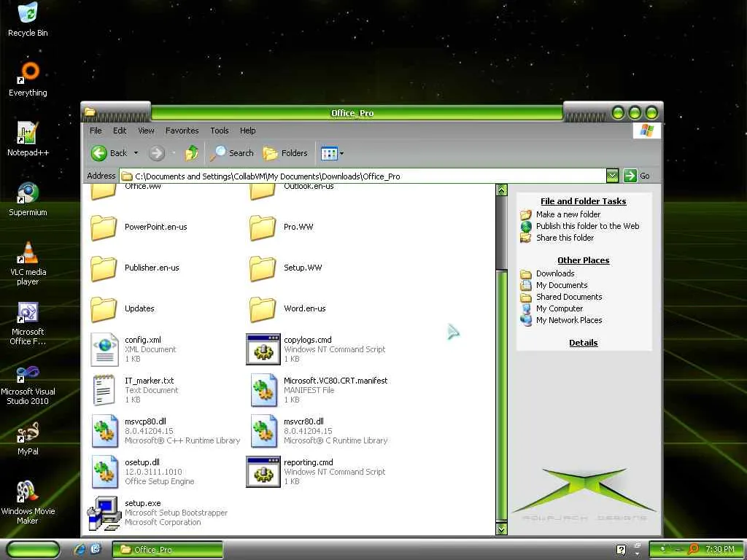Viewport: 747px width, 560px height.
Task: Open the Address bar dropdown list
Action: point(613,176)
